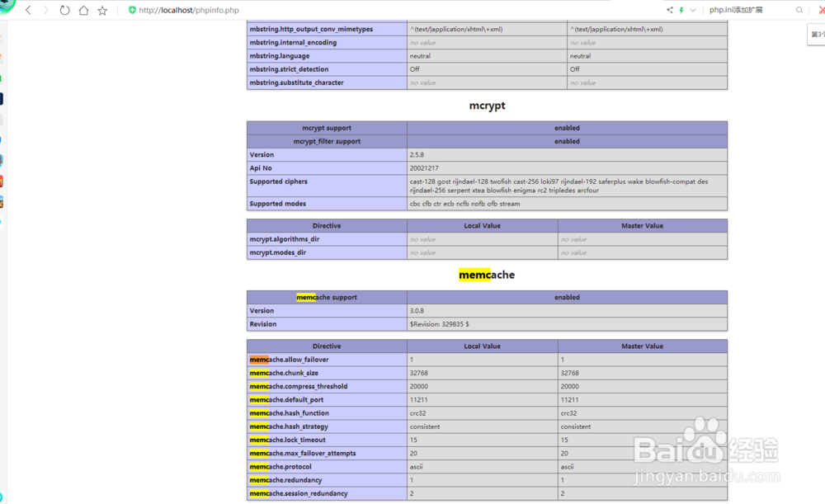This screenshot has width=825, height=504.
Task: Click the green security shield in address bar
Action: (132, 10)
